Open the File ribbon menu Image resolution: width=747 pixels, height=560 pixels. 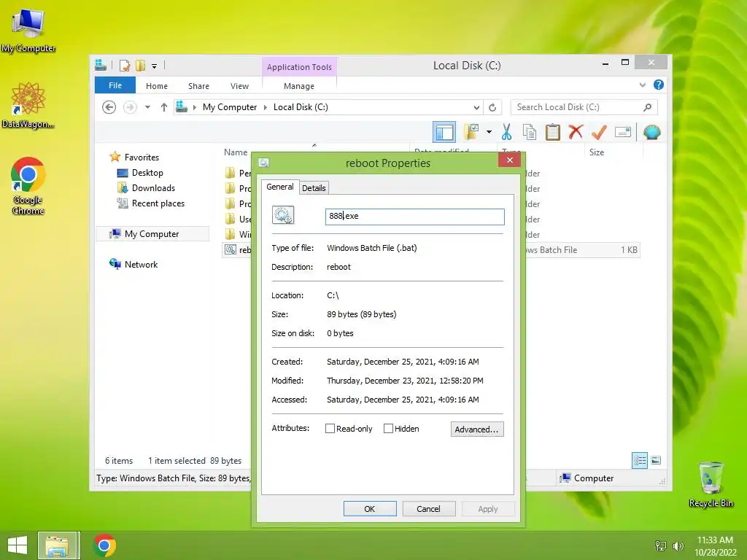pyautogui.click(x=115, y=85)
